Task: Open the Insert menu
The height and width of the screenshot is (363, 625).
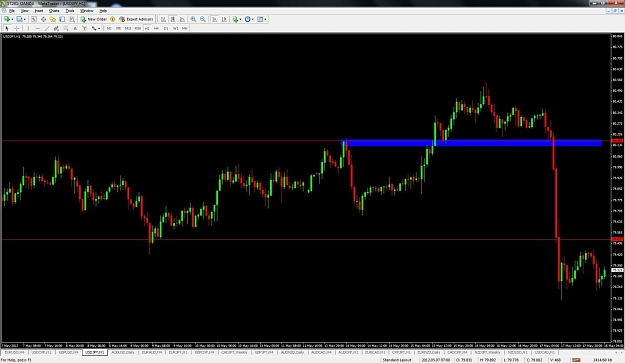Action: click(39, 11)
